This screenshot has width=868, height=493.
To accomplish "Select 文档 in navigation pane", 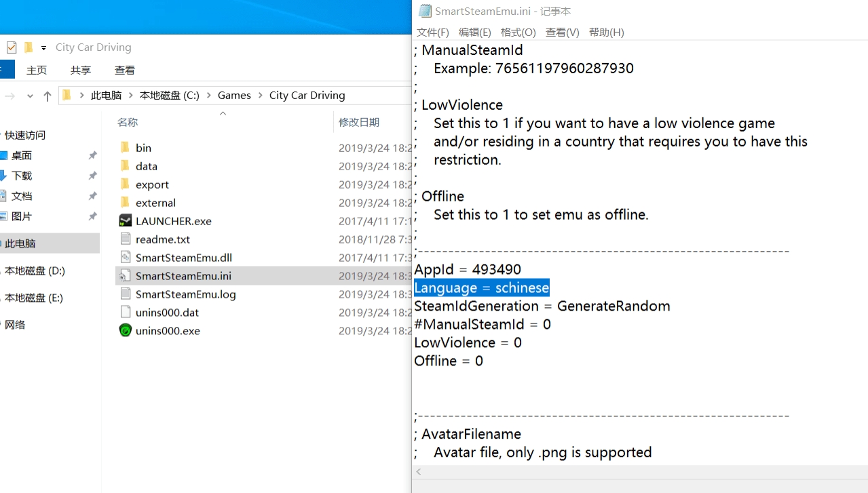I will 22,196.
